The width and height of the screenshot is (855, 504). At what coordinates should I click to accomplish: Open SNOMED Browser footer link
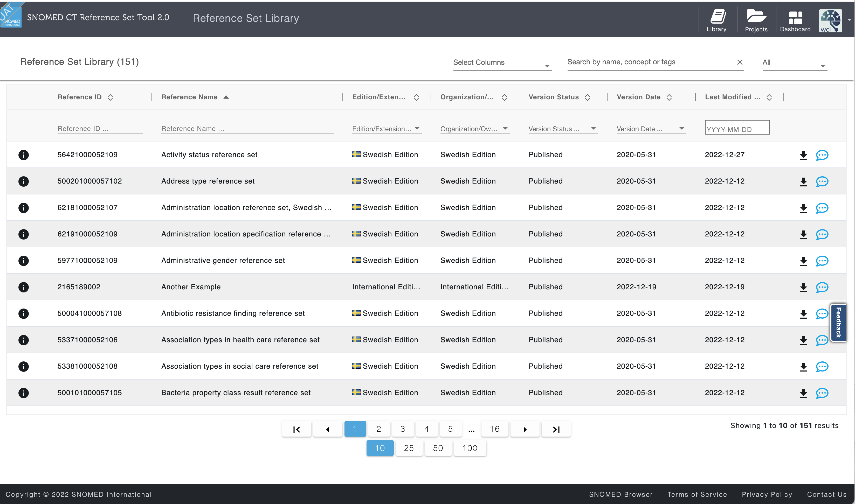coord(621,494)
